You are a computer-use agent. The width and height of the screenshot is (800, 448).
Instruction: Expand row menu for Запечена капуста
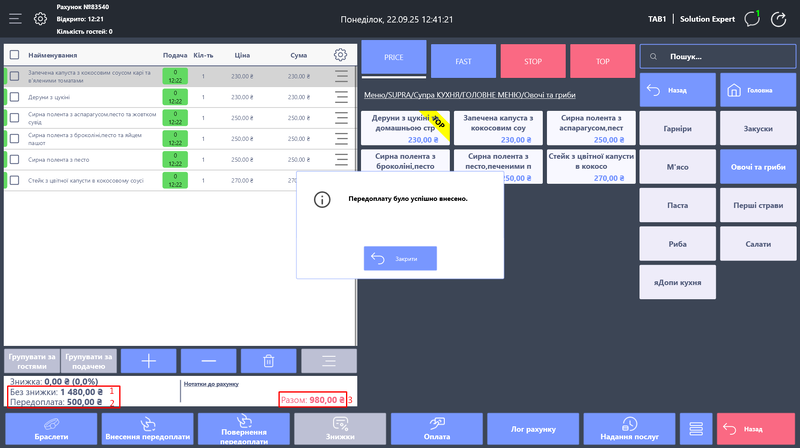341,75
